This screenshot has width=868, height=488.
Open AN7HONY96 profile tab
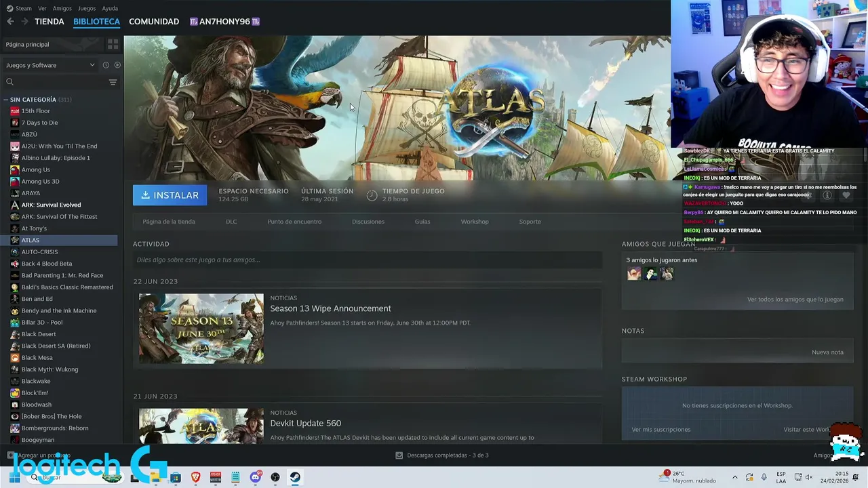pyautogui.click(x=224, y=22)
